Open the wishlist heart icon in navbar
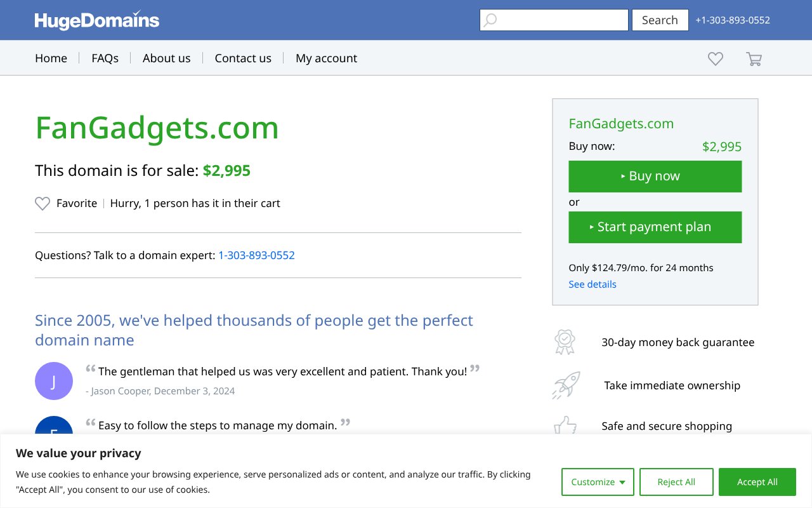 click(715, 58)
